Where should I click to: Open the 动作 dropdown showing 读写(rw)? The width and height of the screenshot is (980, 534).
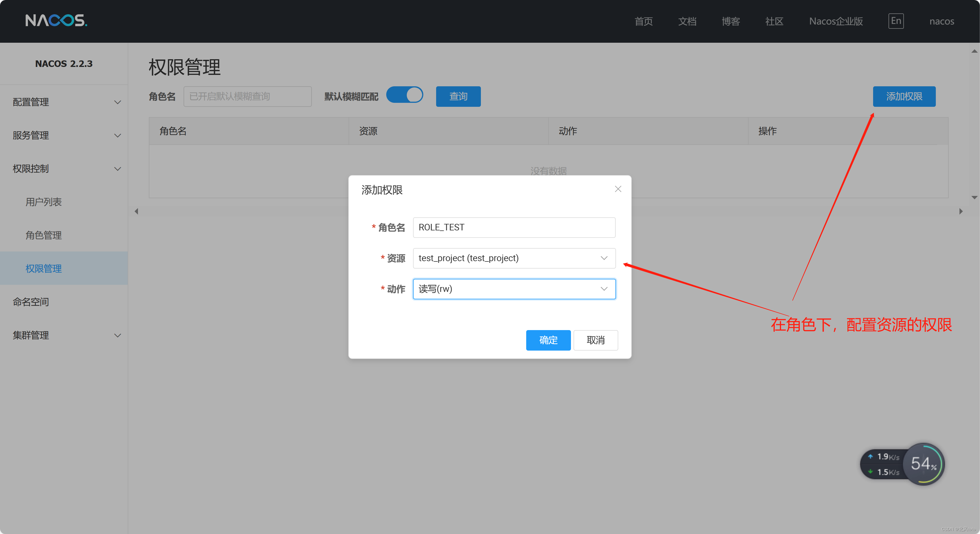(514, 289)
